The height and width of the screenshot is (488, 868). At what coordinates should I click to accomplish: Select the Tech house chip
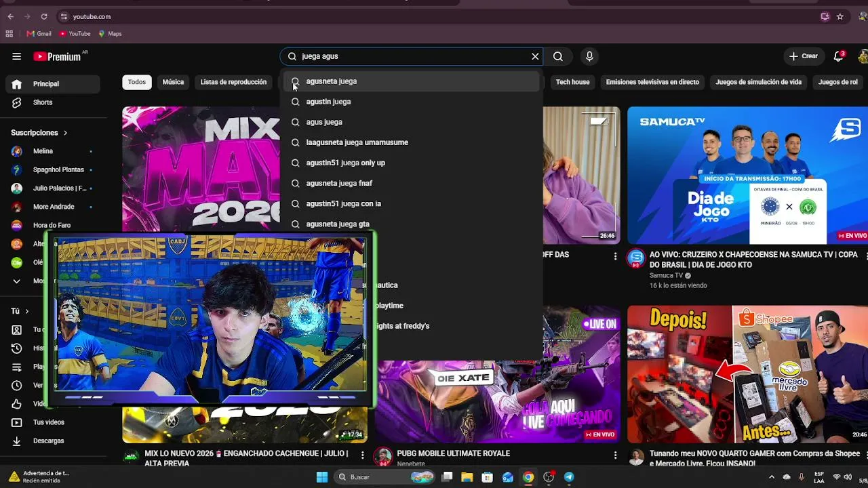pos(572,82)
